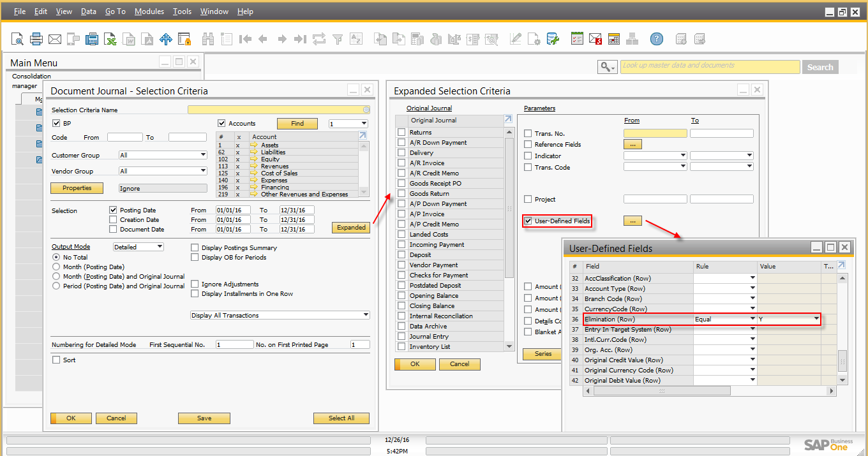This screenshot has height=456, width=868.
Task: Select the Month (Posting Date) radio button
Action: [57, 267]
